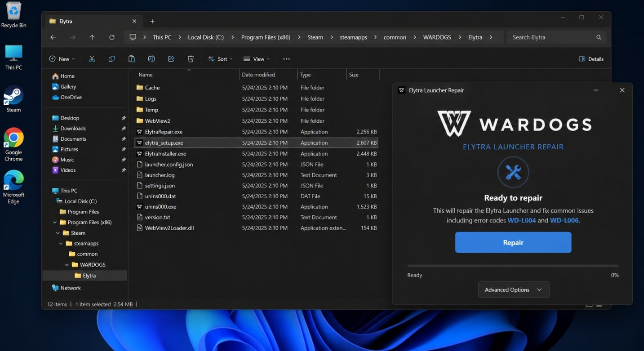
Task: Collapse the steamapps tree node
Action: coord(61,244)
